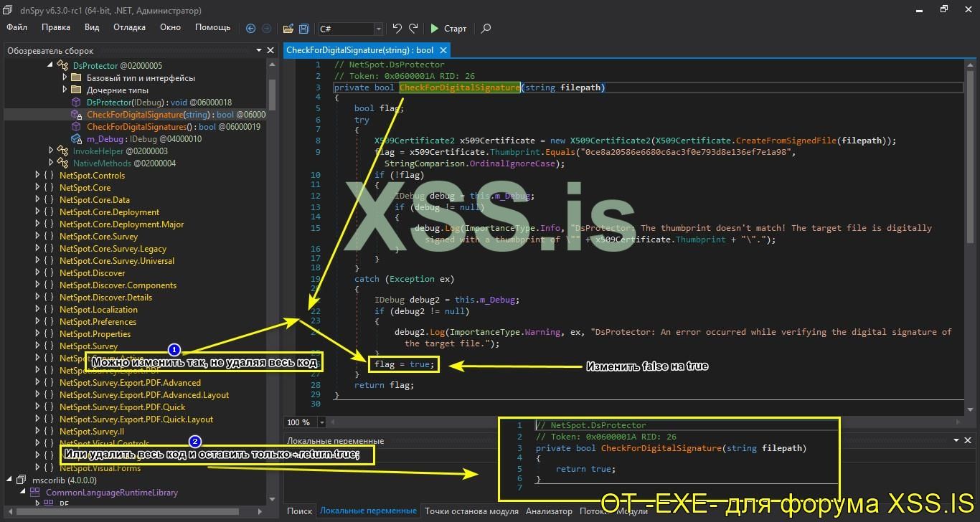Click the navigate forward arrow icon
Image resolution: width=980 pixels, height=522 pixels.
coord(267,29)
